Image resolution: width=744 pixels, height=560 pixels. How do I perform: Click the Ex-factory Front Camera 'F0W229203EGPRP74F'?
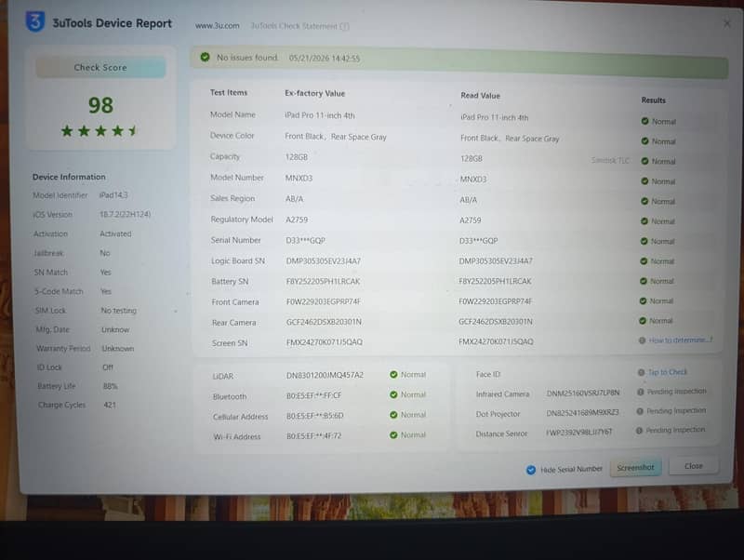tap(323, 301)
